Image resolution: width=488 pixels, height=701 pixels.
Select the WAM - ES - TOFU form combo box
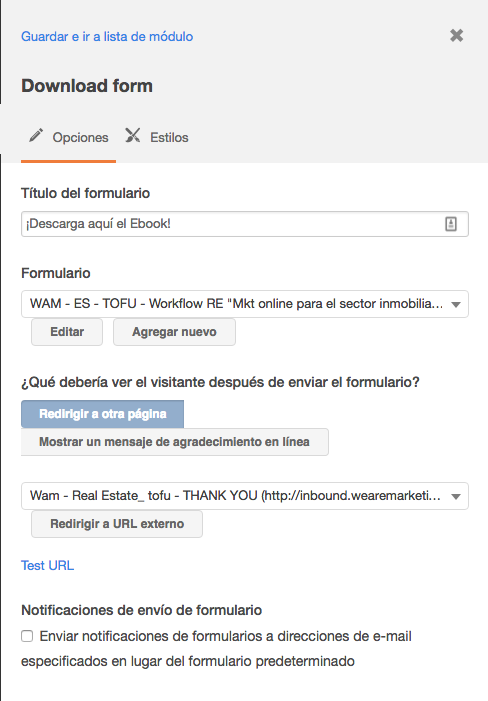pyautogui.click(x=245, y=304)
